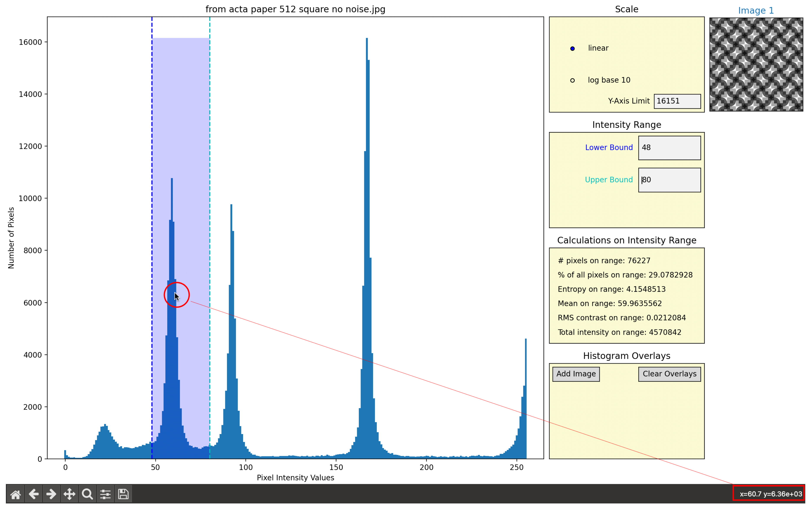
Task: Click the Image 1 thumbnail preview
Action: point(756,64)
